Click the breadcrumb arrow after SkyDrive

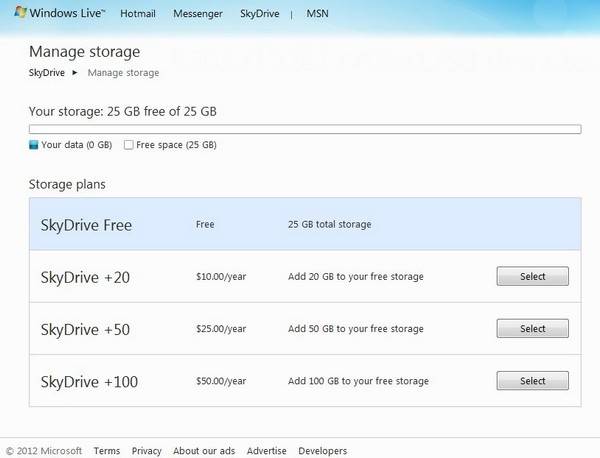[75, 72]
